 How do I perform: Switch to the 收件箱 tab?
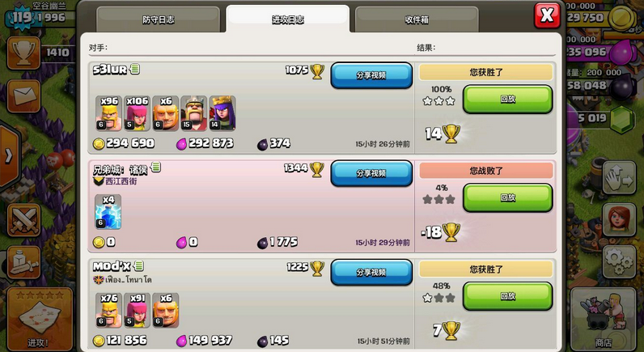click(417, 19)
